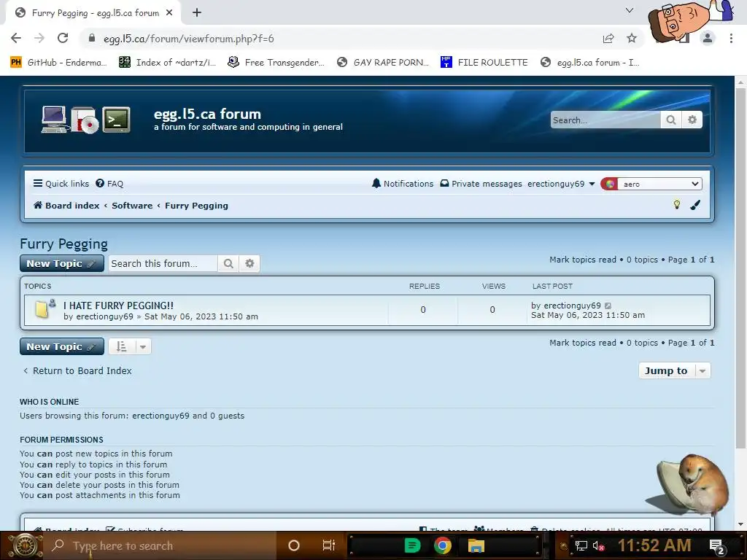Reload the current page

coord(63,38)
